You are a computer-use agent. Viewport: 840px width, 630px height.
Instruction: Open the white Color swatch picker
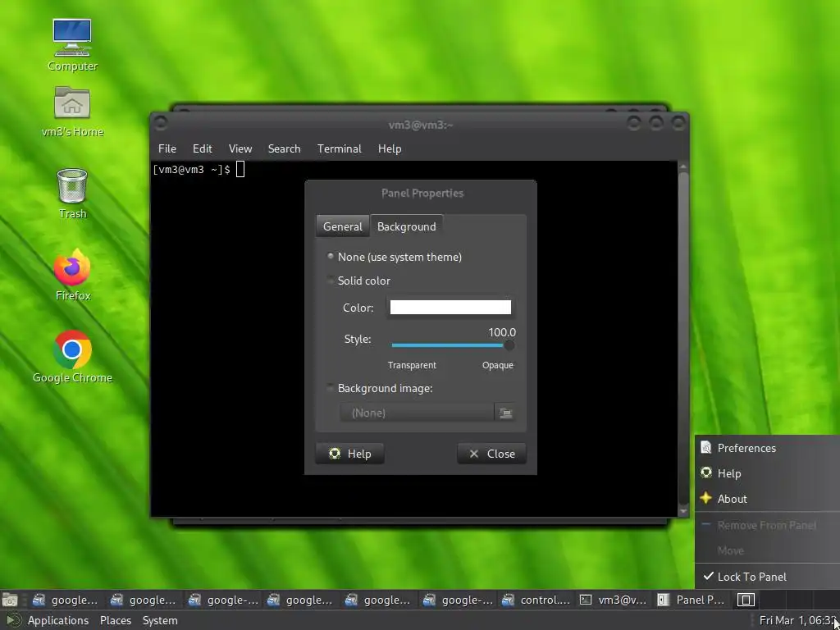tap(450, 307)
